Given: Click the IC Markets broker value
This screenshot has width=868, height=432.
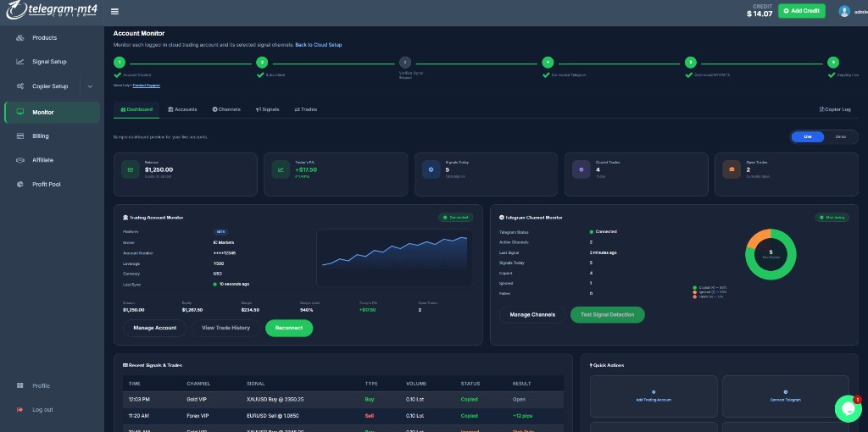Looking at the screenshot, I should tap(223, 243).
